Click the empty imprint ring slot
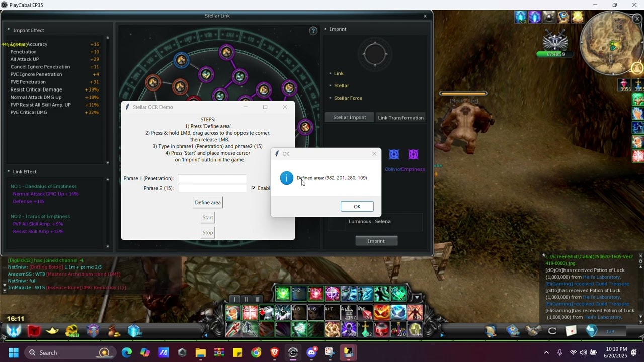 pos(375,54)
